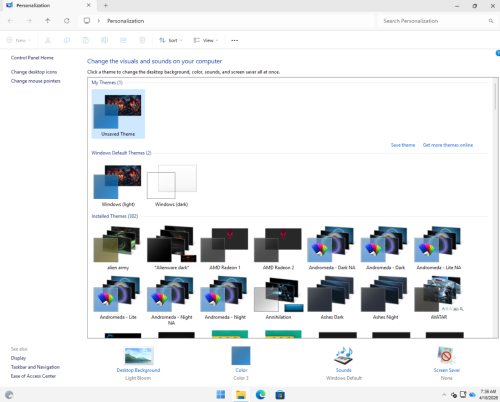Show hidden system tray icons
Screen dimensions: 500x402
(x=444, y=395)
